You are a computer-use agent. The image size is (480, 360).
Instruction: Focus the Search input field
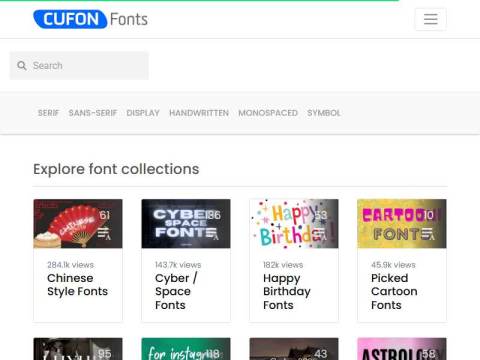[79, 66]
